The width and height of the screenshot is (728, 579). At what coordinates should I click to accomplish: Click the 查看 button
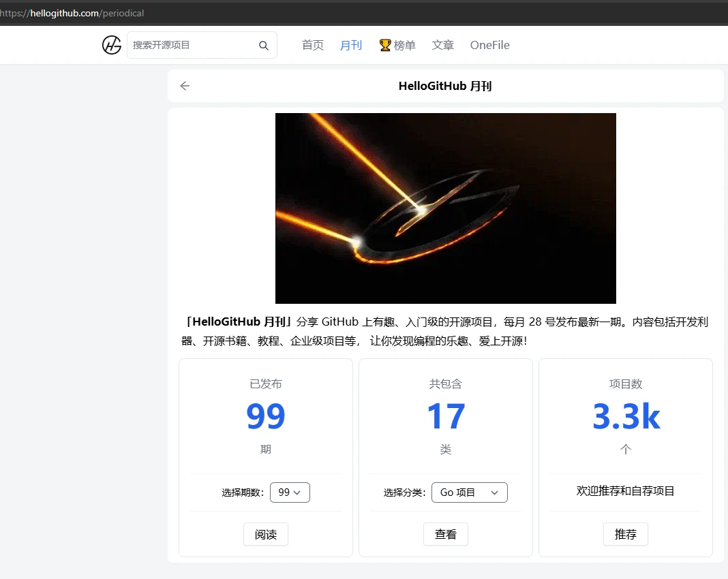tap(445, 534)
